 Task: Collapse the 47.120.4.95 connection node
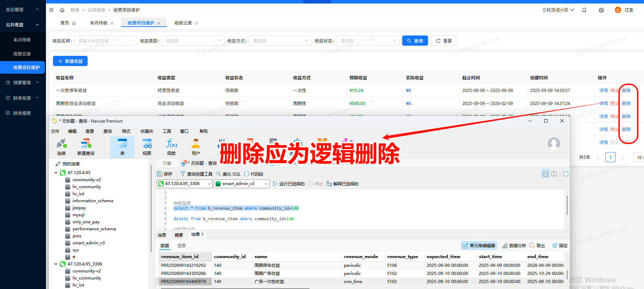(56, 173)
